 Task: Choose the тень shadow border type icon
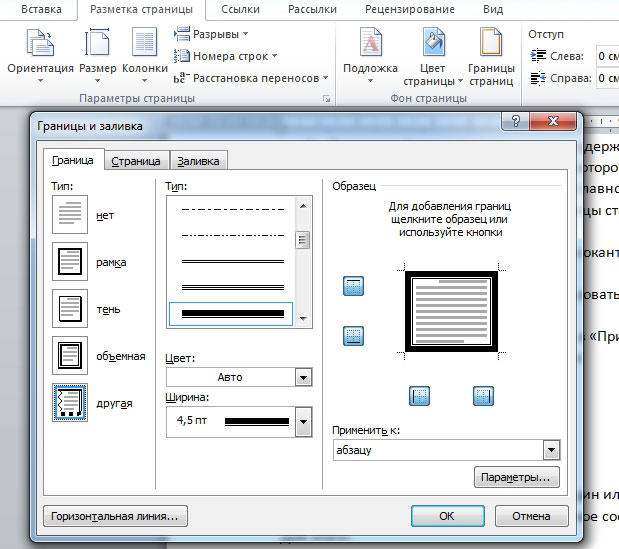(x=70, y=308)
